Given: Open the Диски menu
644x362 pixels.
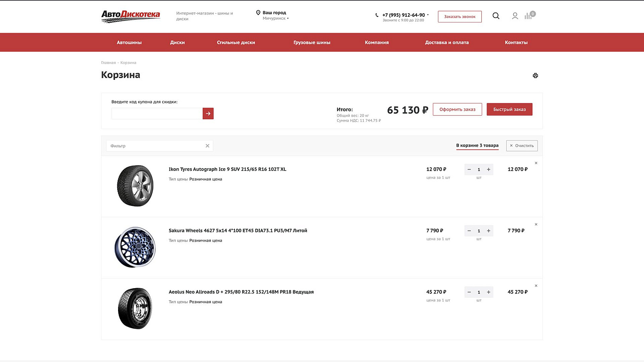Looking at the screenshot, I should (177, 42).
